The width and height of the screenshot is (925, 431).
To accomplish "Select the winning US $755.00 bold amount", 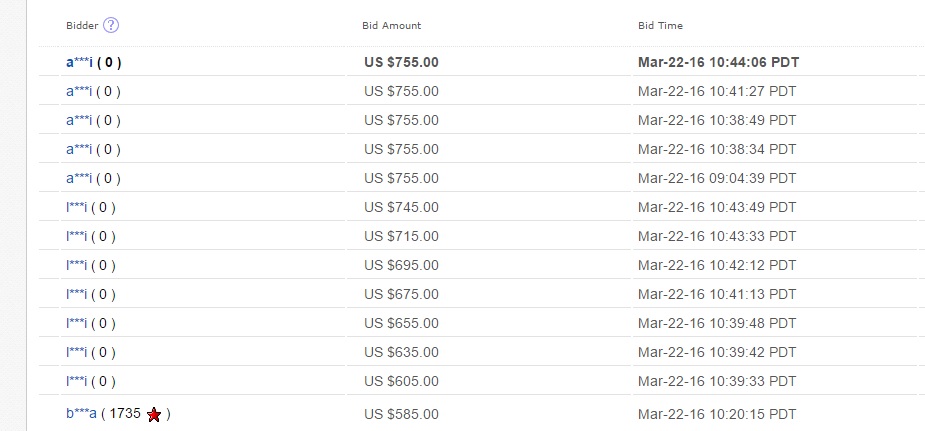I will pos(401,62).
